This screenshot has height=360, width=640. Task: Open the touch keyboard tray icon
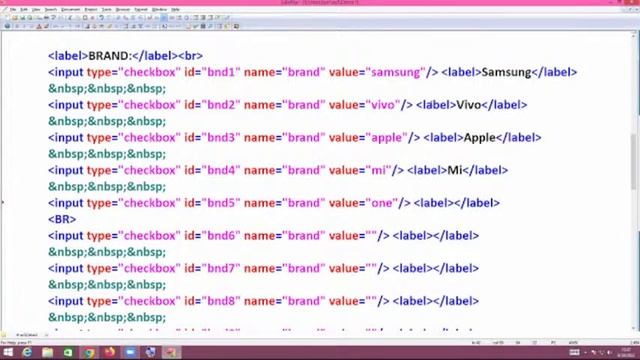point(574,352)
